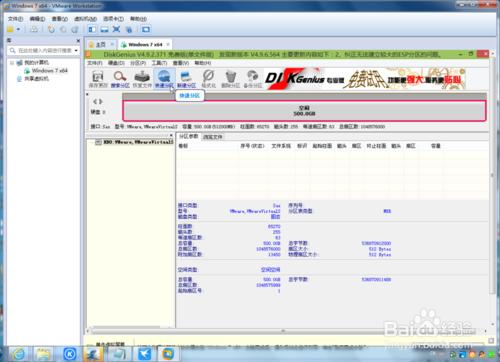
Task: Click the VMware send Ctrl+Alt+Del toolbar icon
Action: pyautogui.click(x=34, y=29)
